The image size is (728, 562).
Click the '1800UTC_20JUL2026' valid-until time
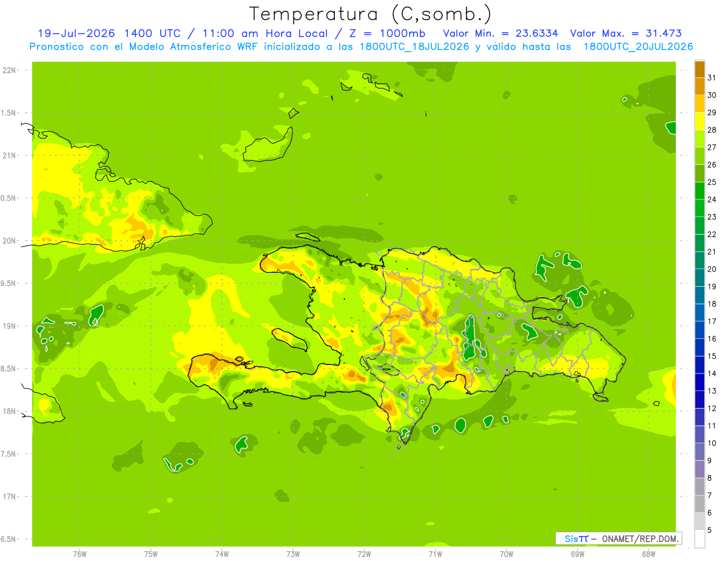(x=638, y=47)
